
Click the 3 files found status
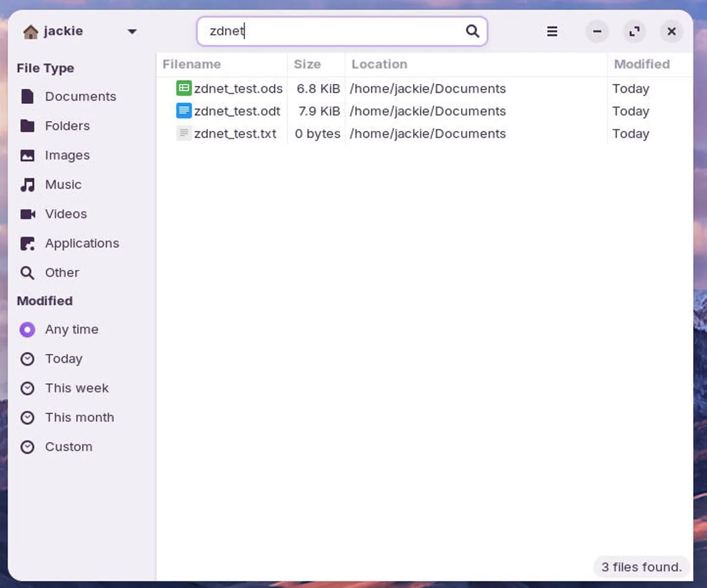(x=641, y=567)
